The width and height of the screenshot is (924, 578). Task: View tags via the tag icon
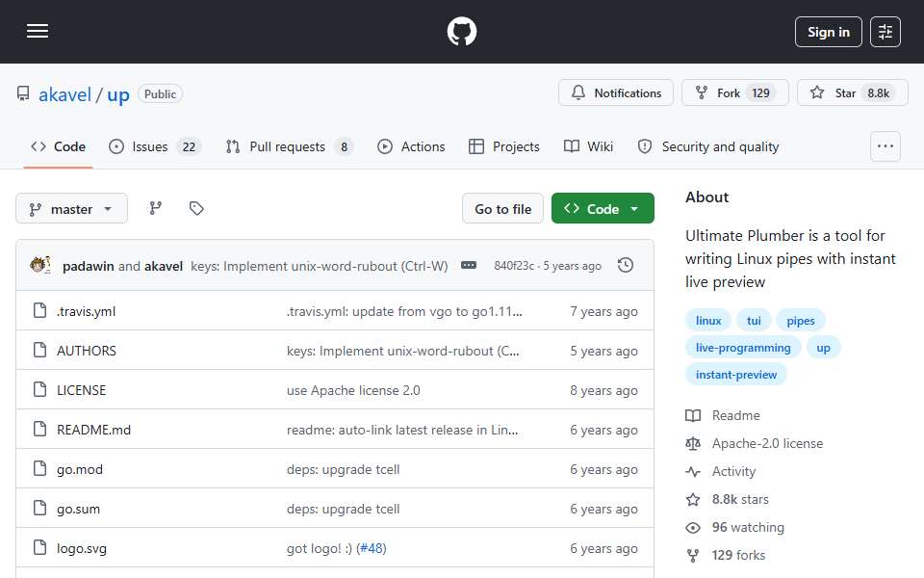[x=196, y=208]
